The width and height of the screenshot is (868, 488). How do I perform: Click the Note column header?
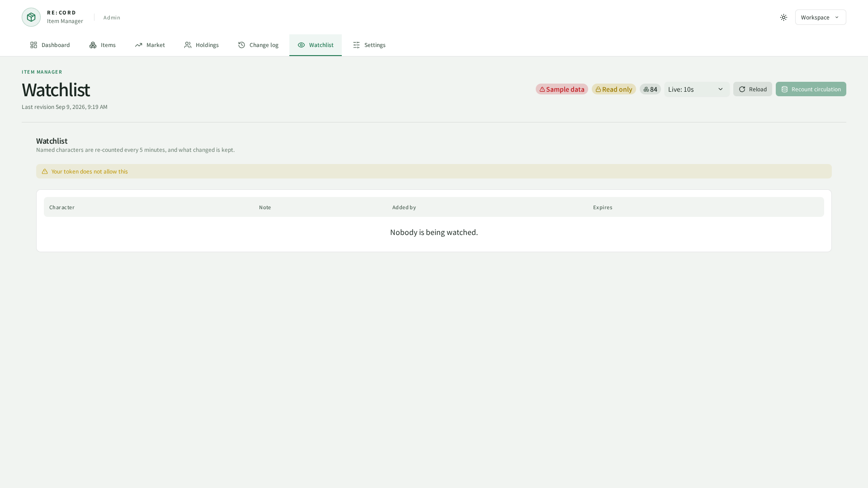[x=265, y=207]
